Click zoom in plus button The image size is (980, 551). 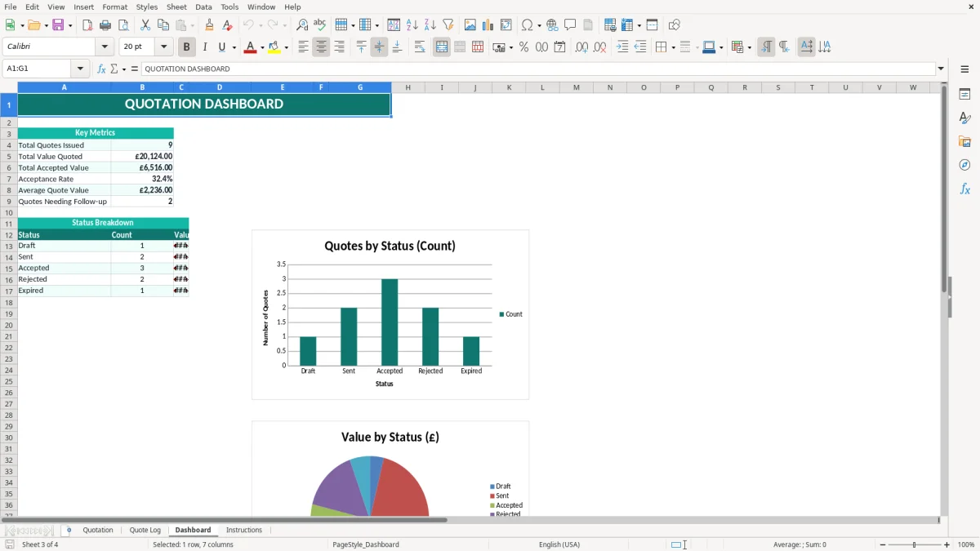point(947,544)
